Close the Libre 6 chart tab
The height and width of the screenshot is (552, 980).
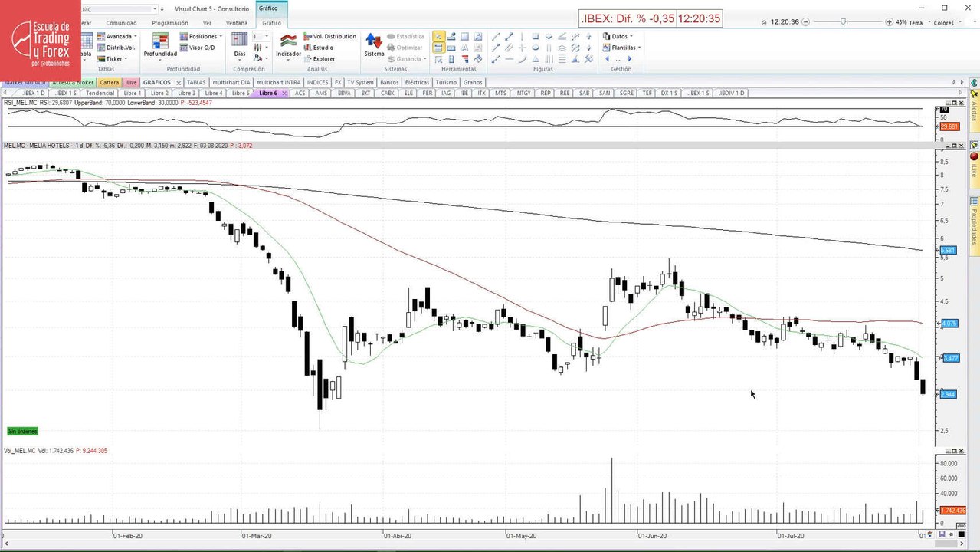tap(284, 93)
